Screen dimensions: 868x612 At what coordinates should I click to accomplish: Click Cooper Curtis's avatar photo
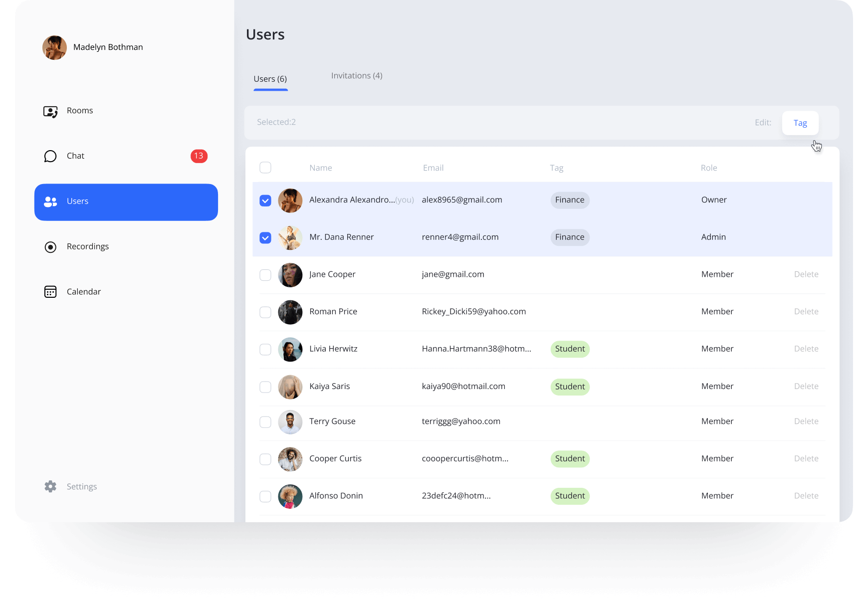tap(290, 459)
